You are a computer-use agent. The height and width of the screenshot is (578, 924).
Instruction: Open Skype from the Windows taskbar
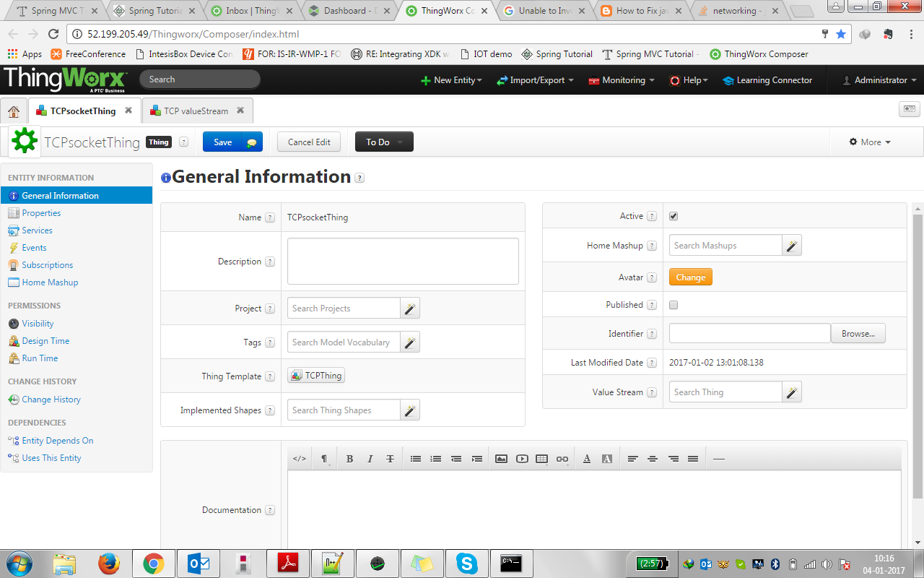pos(467,564)
